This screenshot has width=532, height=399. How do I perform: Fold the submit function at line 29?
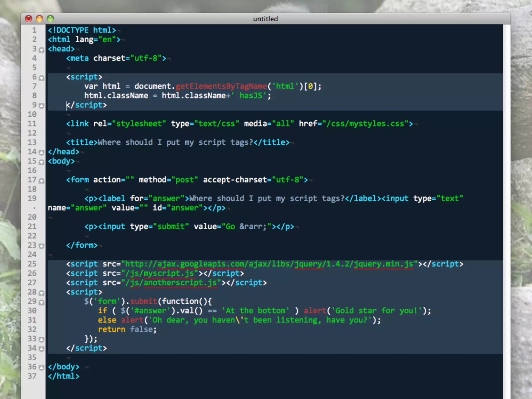click(41, 302)
